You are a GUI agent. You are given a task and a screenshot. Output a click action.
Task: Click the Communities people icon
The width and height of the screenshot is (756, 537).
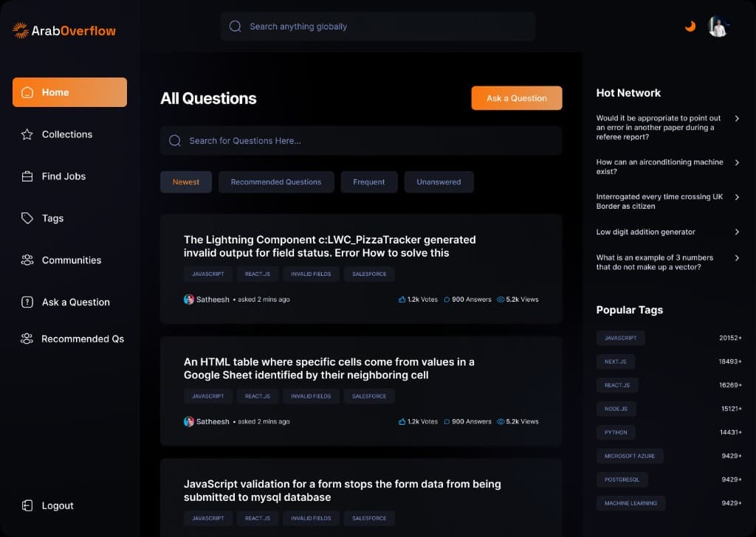click(27, 260)
